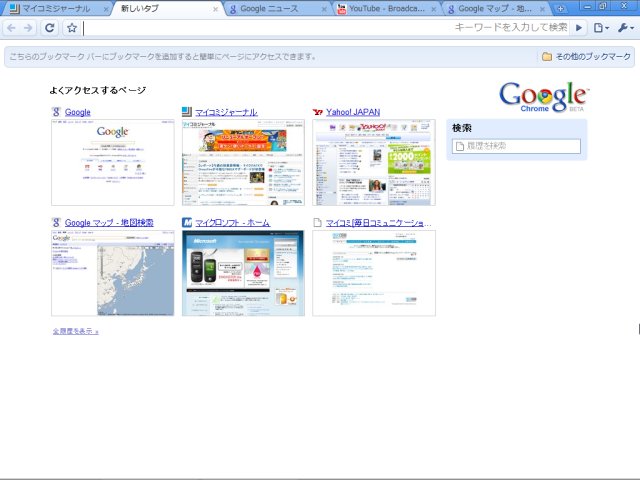Click the history search field
This screenshot has height=480, width=640.
(x=516, y=146)
